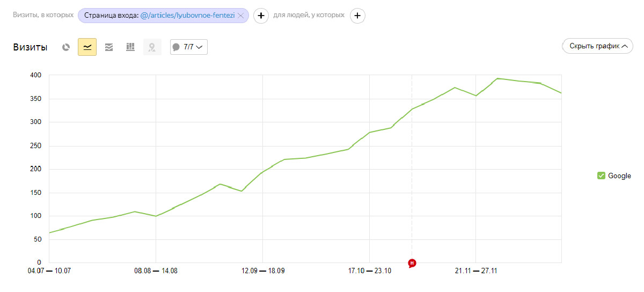Click the 17.10 — 23.10 axis date label
The image size is (644, 292).
[370, 271]
